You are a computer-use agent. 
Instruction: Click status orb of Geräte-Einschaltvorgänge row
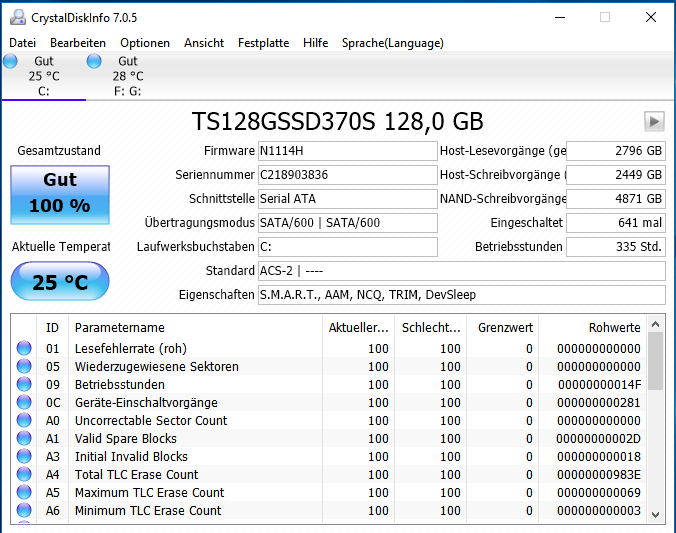[x=24, y=402]
